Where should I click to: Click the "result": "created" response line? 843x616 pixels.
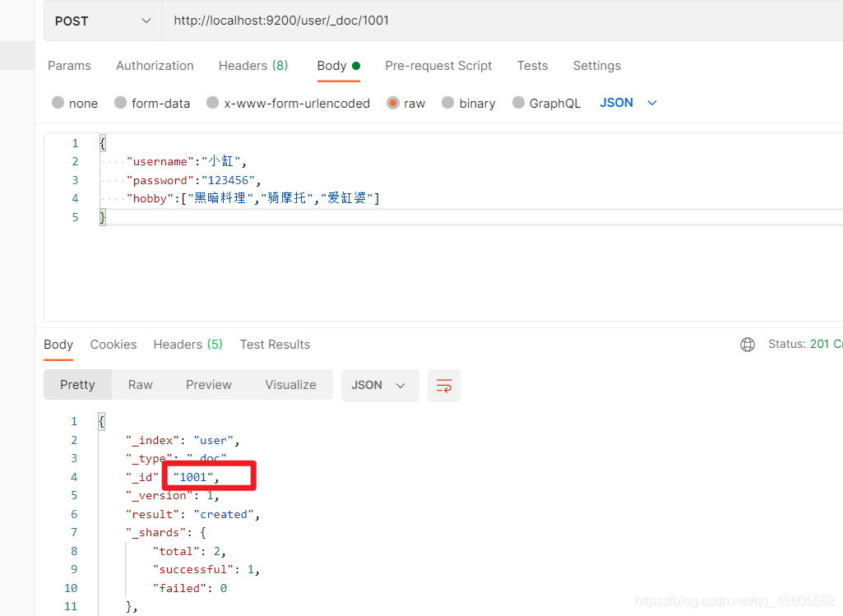point(192,514)
